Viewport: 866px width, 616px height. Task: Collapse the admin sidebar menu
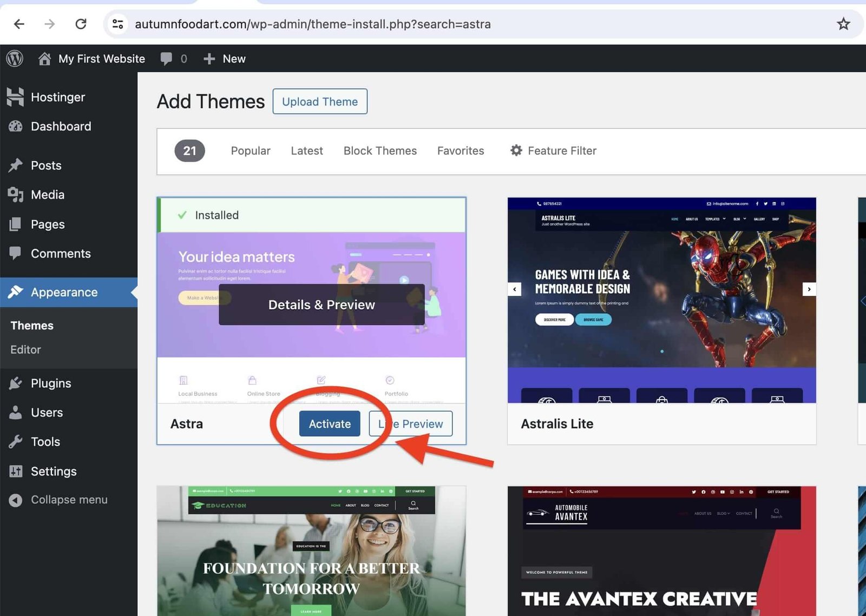(69, 500)
